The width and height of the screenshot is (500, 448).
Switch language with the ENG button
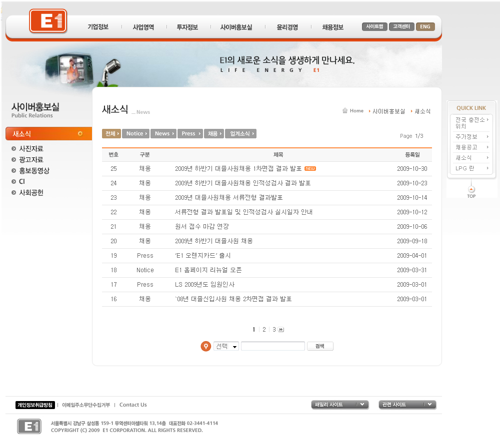point(425,26)
